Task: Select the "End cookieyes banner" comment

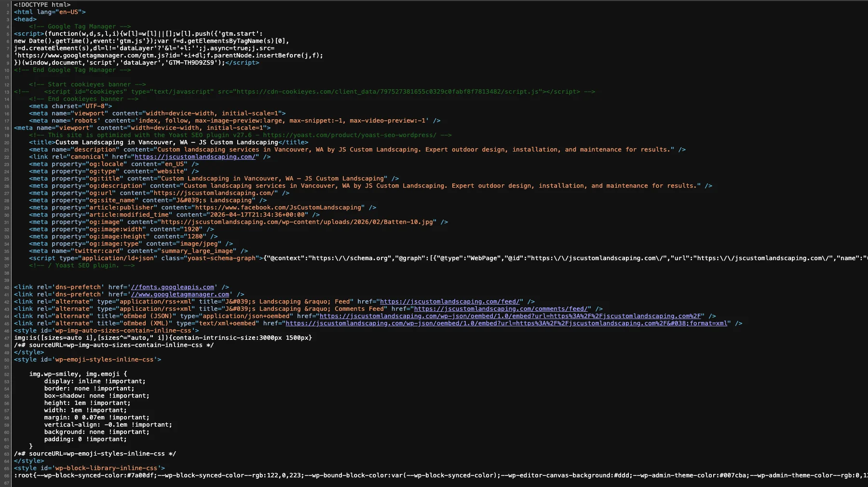Action: tap(83, 99)
